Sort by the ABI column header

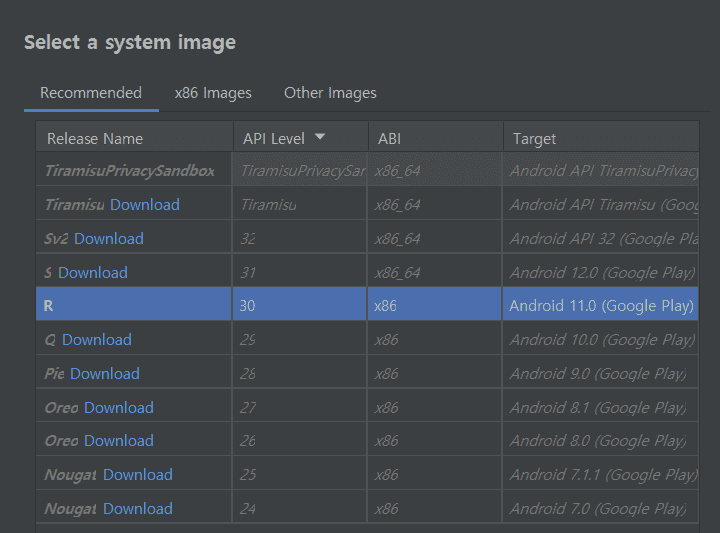click(x=435, y=137)
